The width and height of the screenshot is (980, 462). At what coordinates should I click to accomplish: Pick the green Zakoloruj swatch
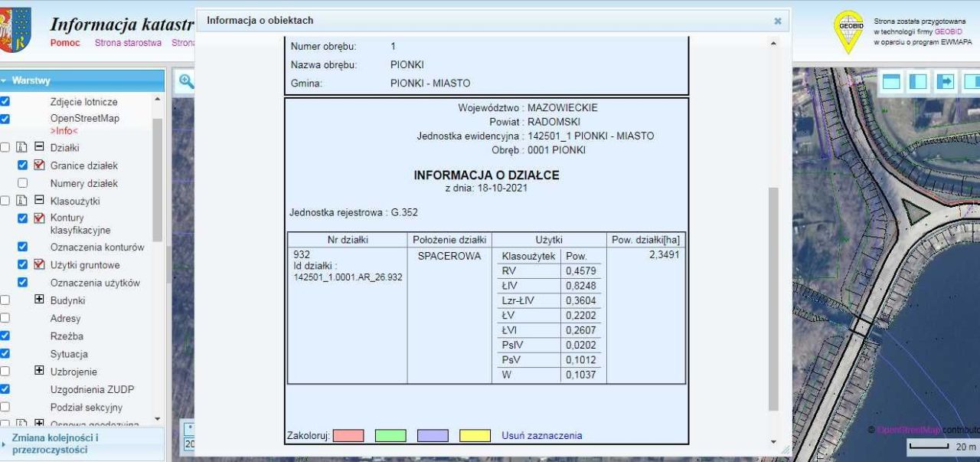pos(390,436)
